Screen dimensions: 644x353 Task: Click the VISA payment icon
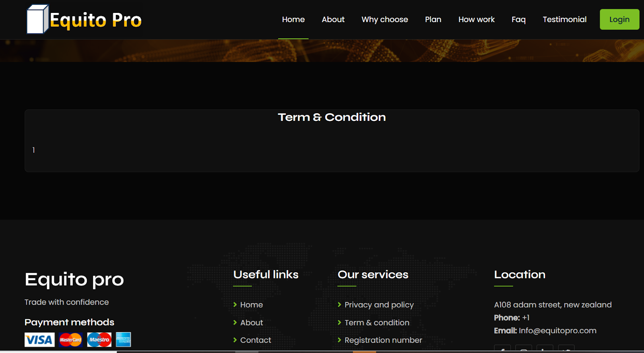pyautogui.click(x=39, y=340)
